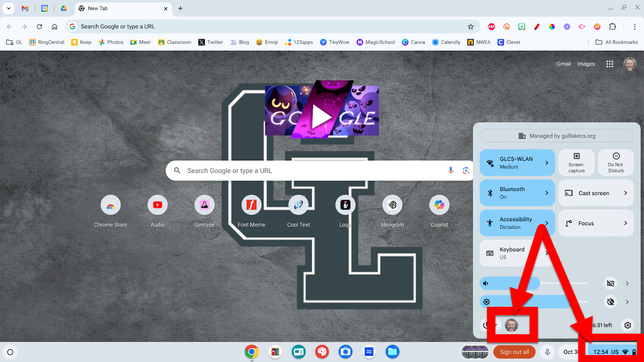Open the Managed by gulllakecs.org notice
Viewport: 644px width, 362px height.
pyautogui.click(x=557, y=136)
